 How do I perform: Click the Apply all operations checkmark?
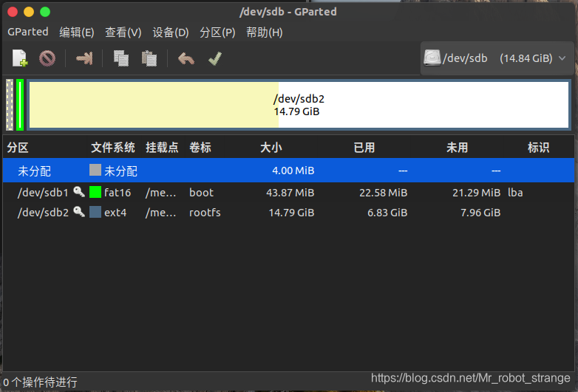pyautogui.click(x=215, y=58)
